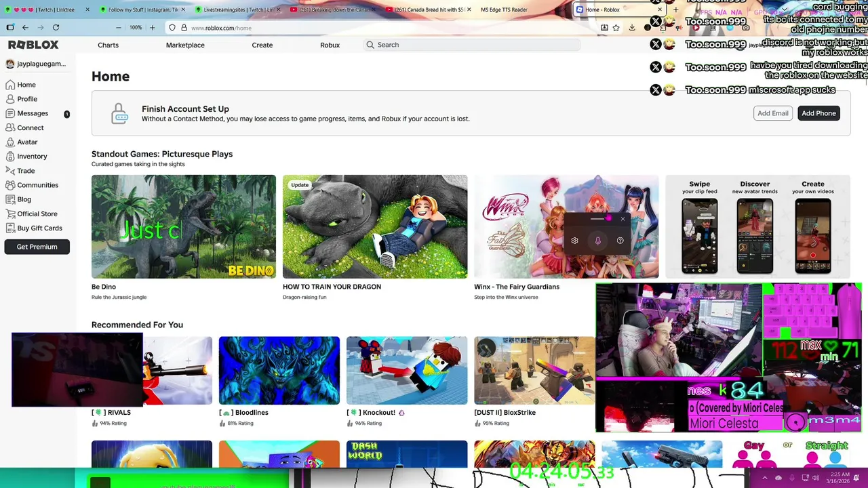The width and height of the screenshot is (868, 488).
Task: Open the Create menu
Action: click(262, 45)
